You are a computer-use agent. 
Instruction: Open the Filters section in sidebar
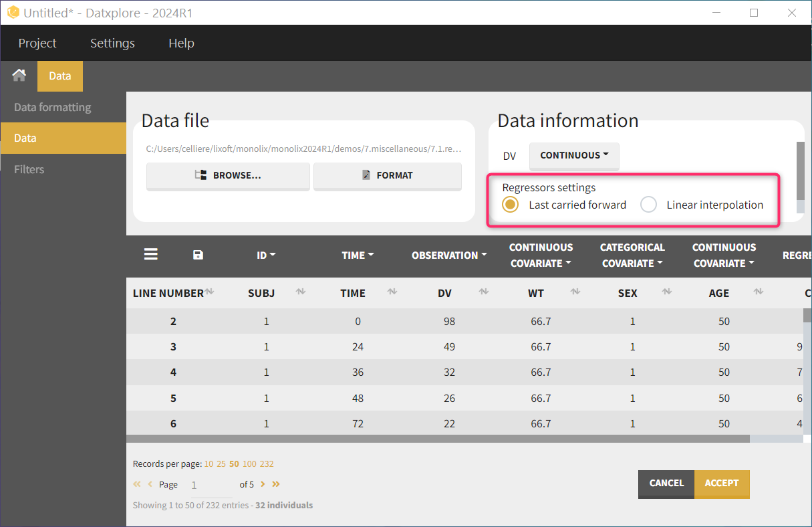pyautogui.click(x=29, y=169)
